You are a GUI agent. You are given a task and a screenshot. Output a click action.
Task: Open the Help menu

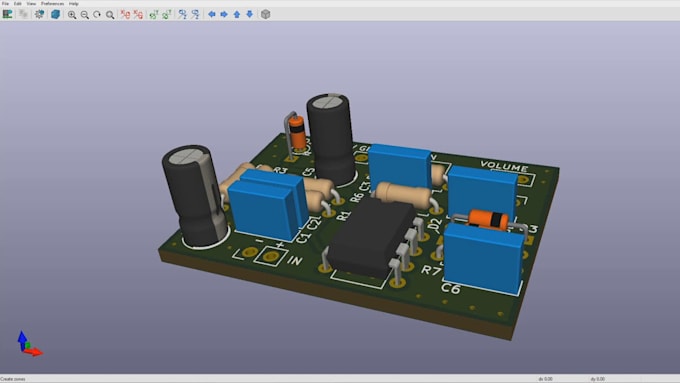[74, 3]
